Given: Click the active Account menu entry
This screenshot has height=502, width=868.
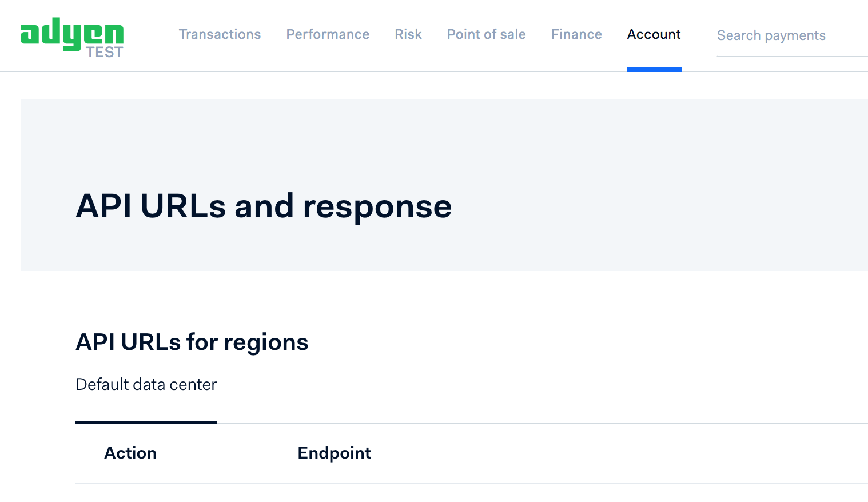Looking at the screenshot, I should click(654, 34).
